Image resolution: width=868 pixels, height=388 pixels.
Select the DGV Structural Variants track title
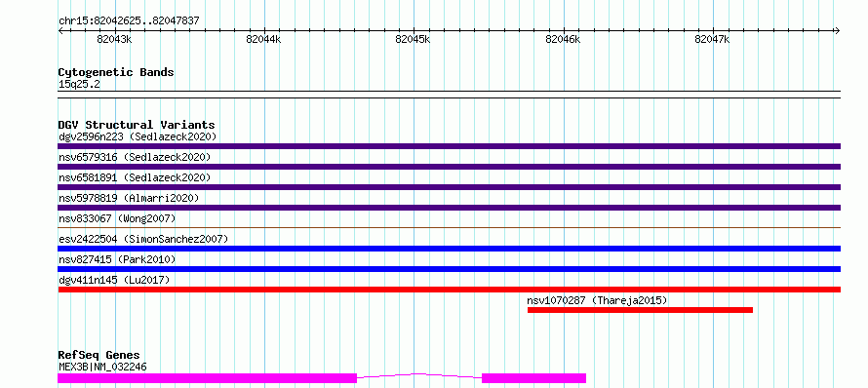pyautogui.click(x=137, y=125)
